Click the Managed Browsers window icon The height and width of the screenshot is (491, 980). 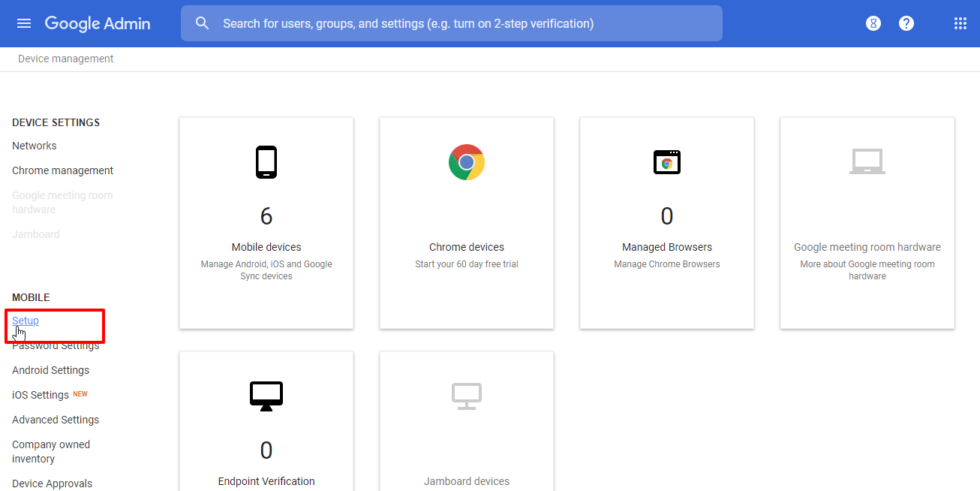tap(667, 161)
